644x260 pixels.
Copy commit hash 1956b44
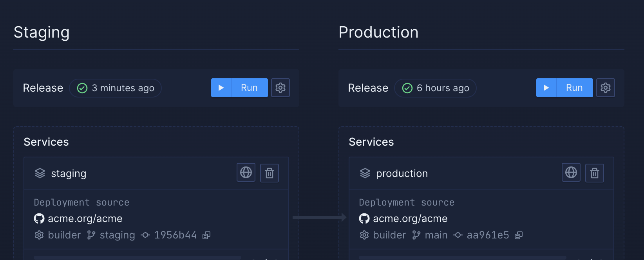206,235
